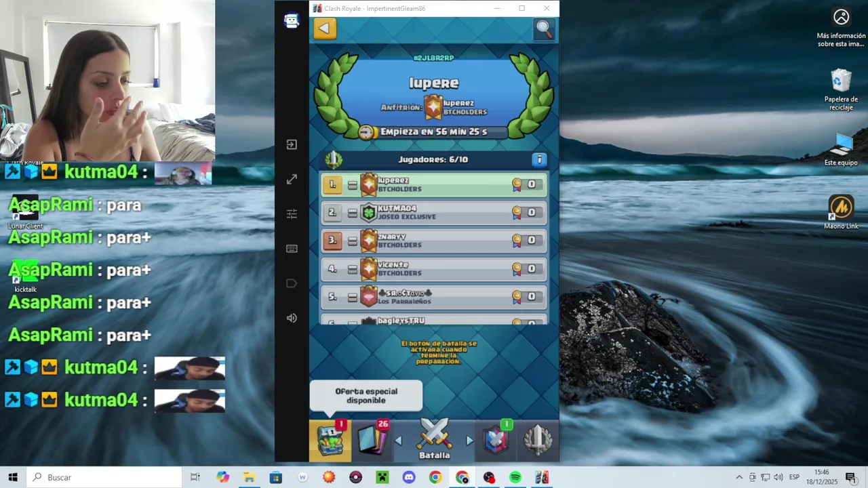868x488 pixels.
Task: Select player row znaryy
Action: tap(434, 240)
